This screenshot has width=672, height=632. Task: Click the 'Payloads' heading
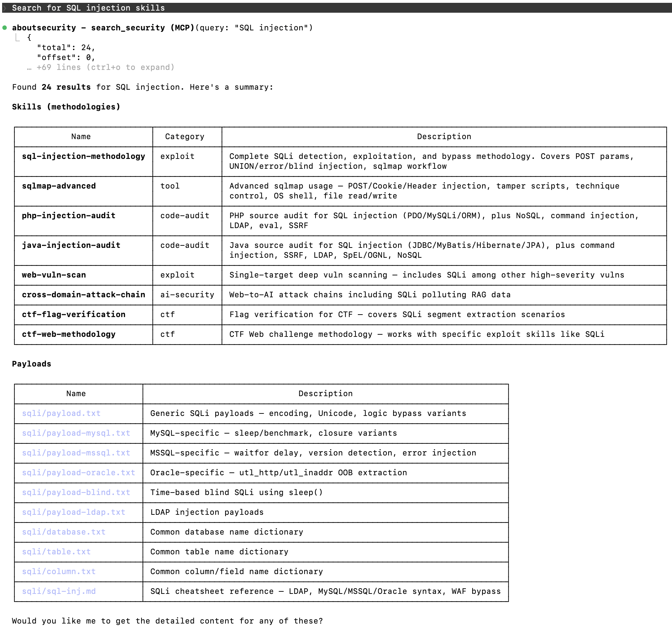pos(31,364)
